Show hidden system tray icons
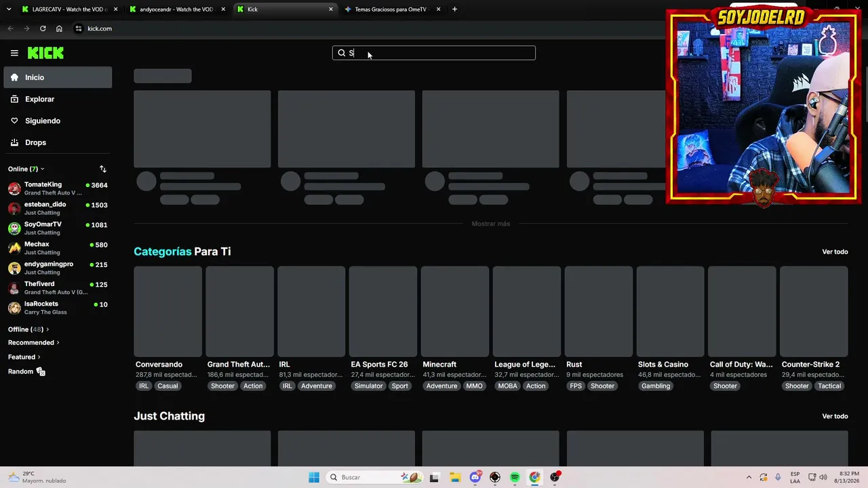This screenshot has height=488, width=868. 749,477
